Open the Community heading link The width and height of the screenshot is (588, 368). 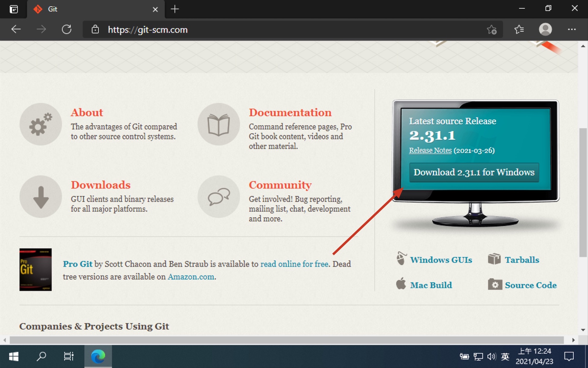coord(280,185)
